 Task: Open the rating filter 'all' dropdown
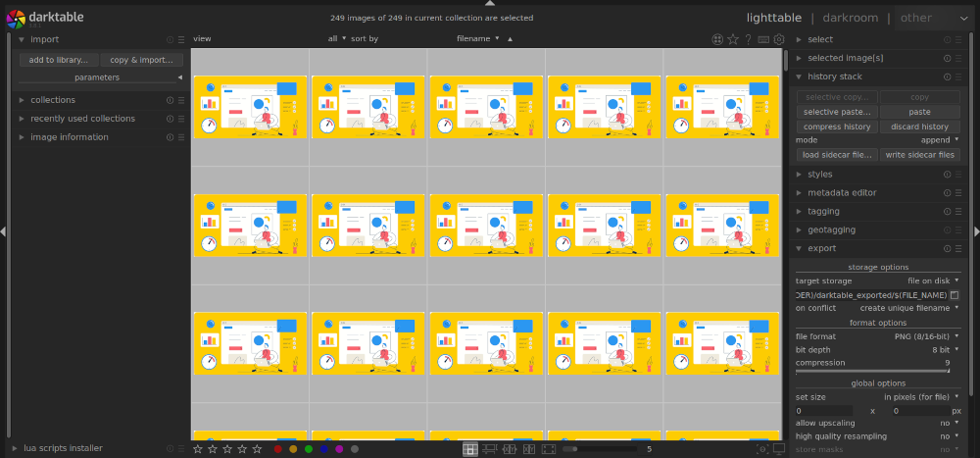(x=337, y=39)
